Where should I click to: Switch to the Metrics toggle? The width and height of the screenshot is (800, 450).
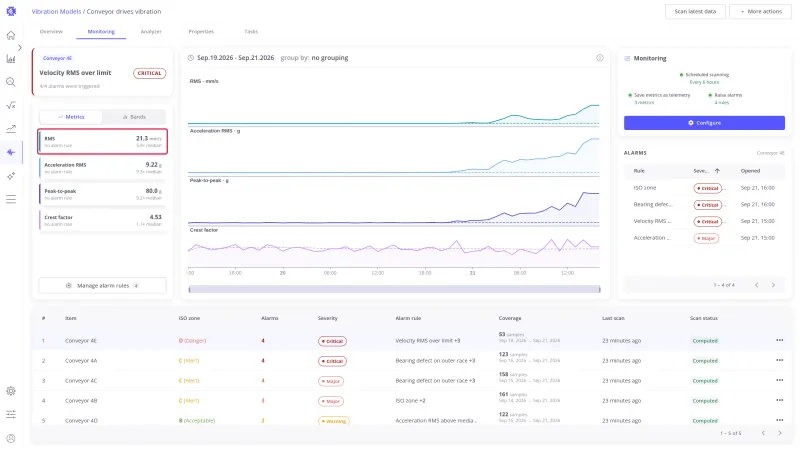click(x=71, y=117)
